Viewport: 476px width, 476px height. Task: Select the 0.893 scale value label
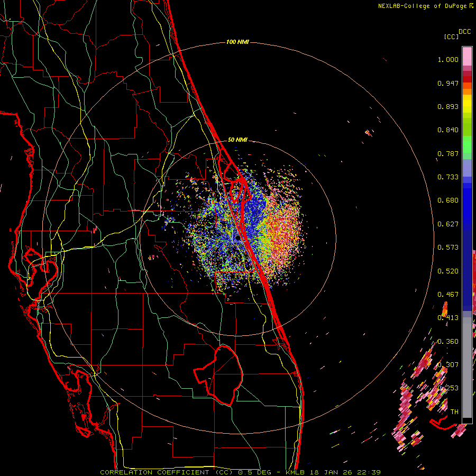448,106
